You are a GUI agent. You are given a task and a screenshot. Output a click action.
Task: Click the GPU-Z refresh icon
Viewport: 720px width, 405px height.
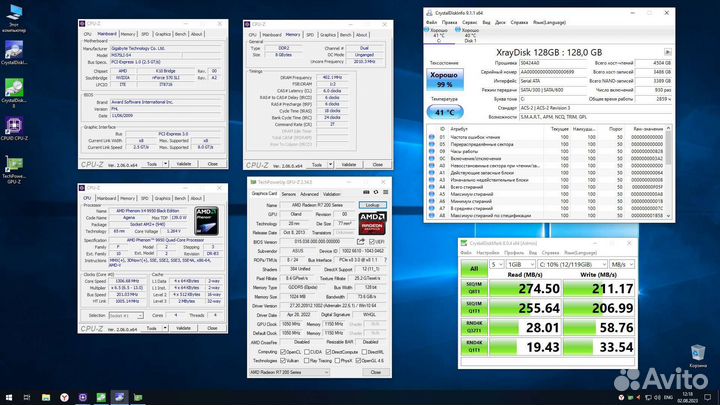[376, 192]
